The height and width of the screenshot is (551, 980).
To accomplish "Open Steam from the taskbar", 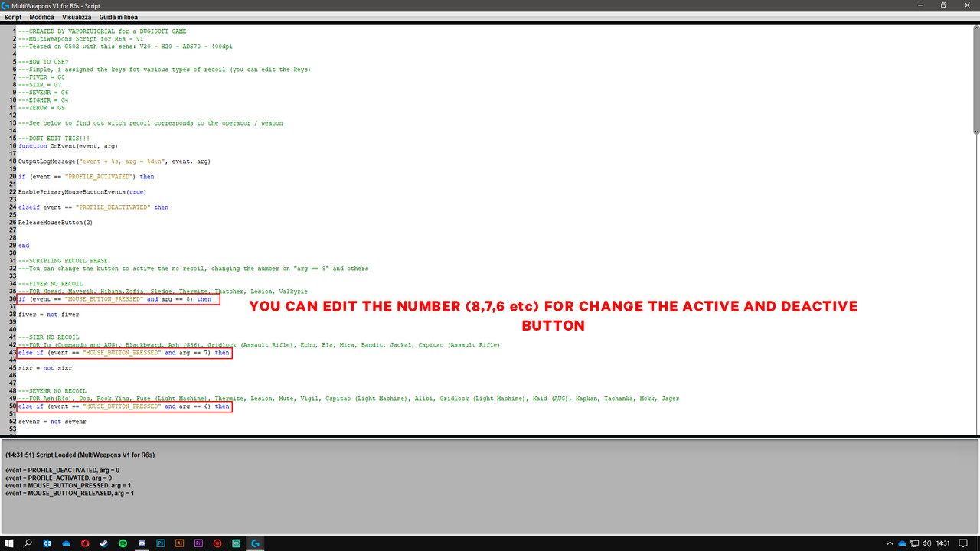I will 104,543.
